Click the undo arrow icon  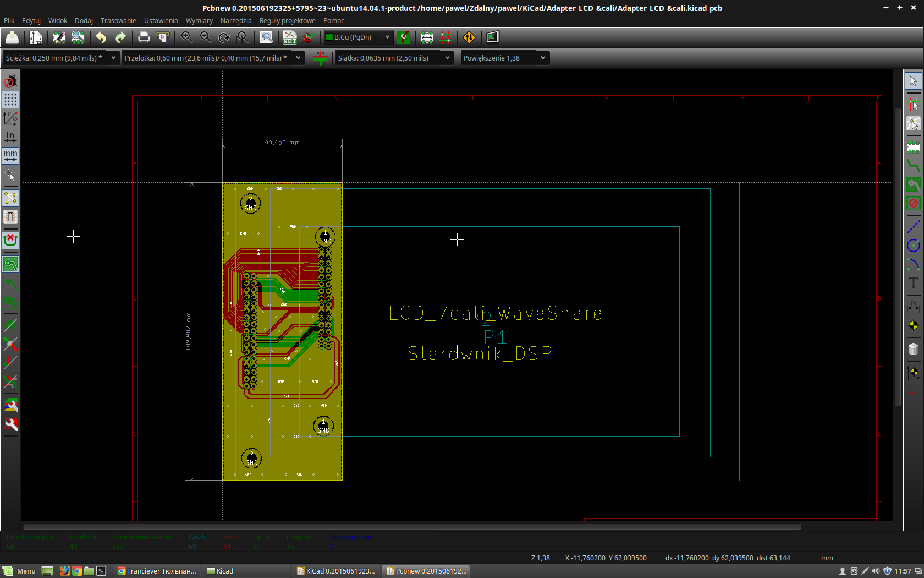(x=101, y=37)
